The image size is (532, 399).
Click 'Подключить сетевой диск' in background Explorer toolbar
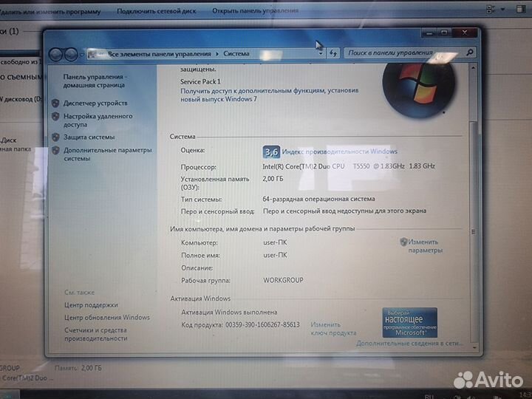pos(157,11)
